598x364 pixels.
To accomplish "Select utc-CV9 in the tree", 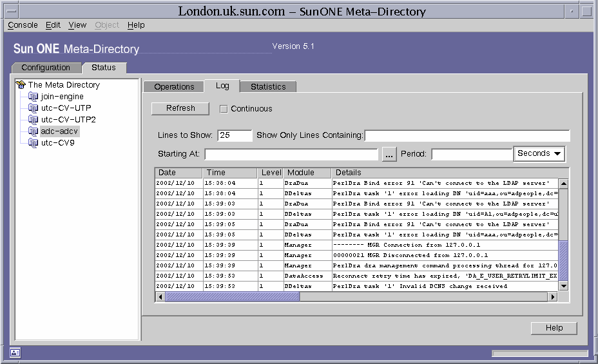I will tap(57, 142).
